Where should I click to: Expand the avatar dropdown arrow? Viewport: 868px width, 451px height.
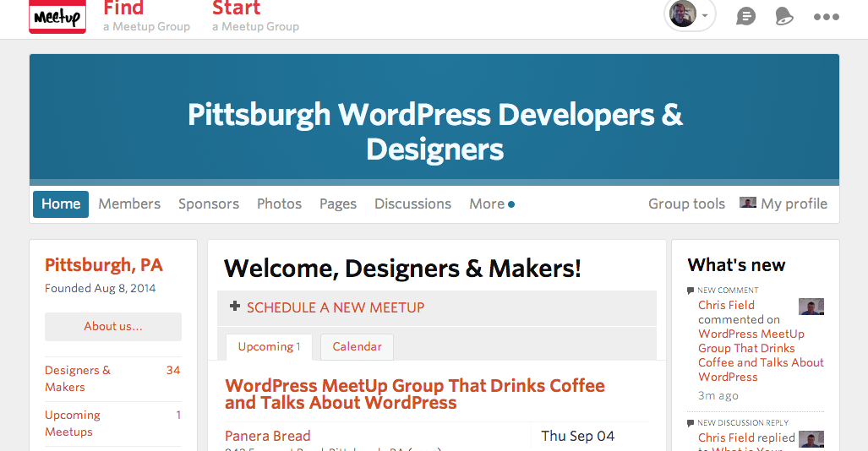click(x=705, y=15)
